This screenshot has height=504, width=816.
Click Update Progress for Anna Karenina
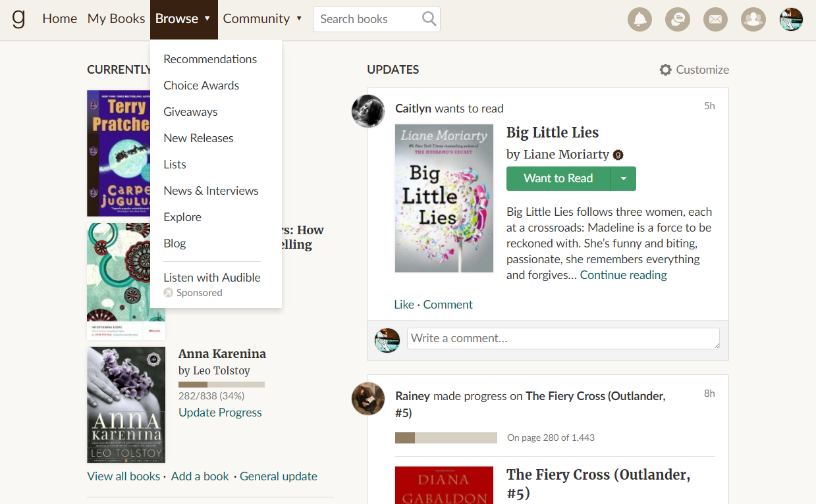pyautogui.click(x=220, y=413)
